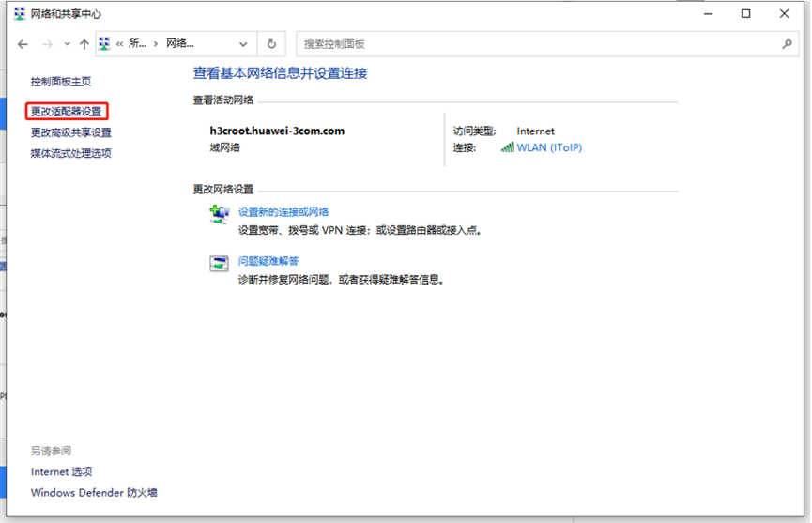The height and width of the screenshot is (523, 812).
Task: Click the magnifier icon in the search box
Action: point(787,44)
